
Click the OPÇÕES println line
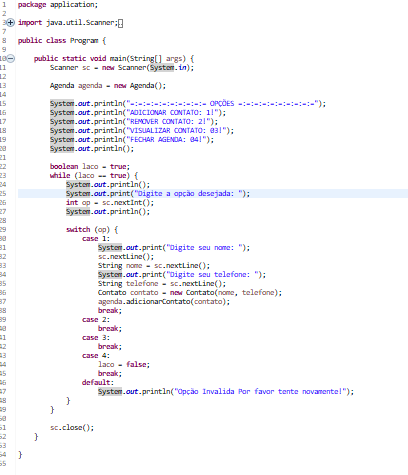188,104
